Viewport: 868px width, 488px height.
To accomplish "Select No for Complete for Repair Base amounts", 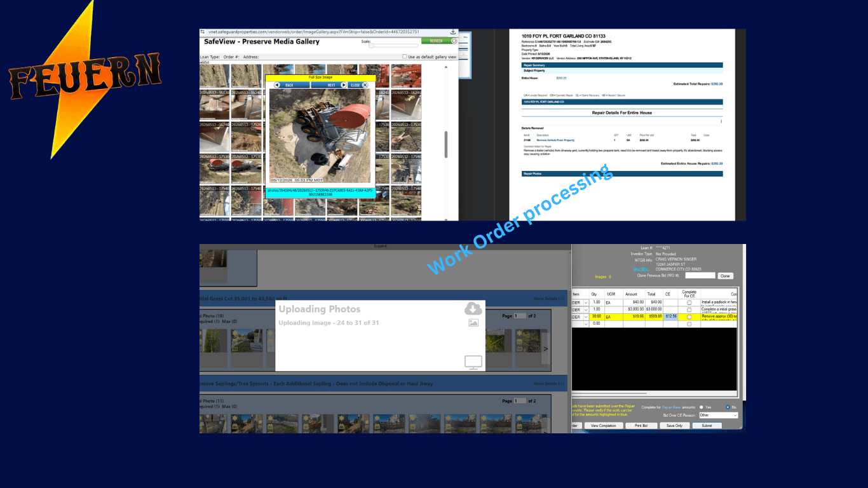I will 728,407.
